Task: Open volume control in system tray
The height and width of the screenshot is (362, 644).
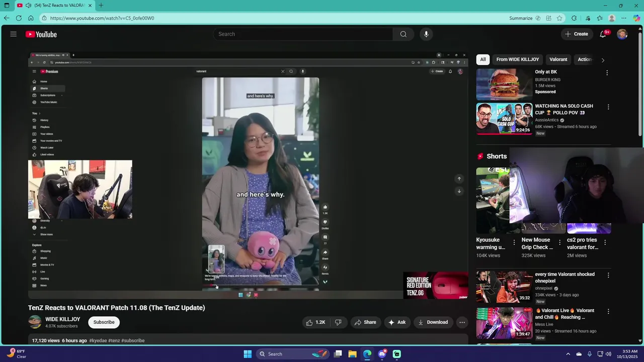Action: pyautogui.click(x=608, y=354)
